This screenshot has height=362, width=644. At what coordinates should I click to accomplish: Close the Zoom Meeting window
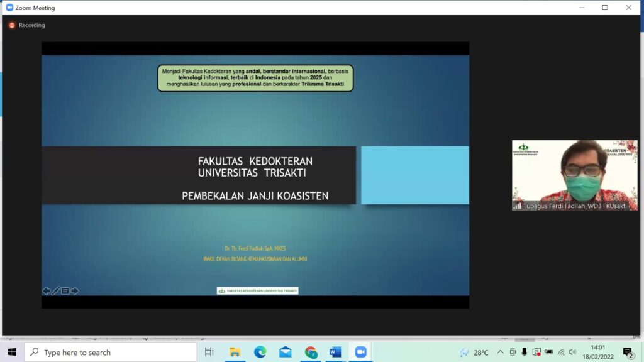pyautogui.click(x=628, y=8)
